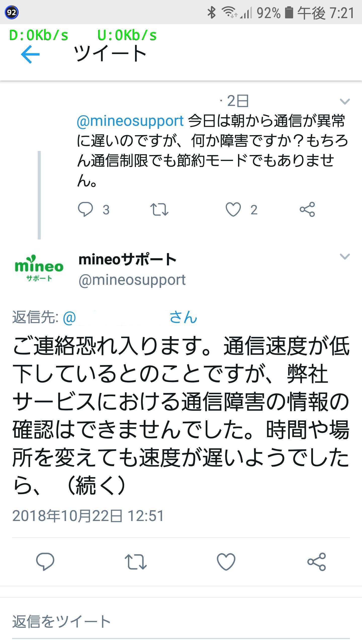Tap the @mineosupport mention in customer tweet
Image resolution: width=362 pixels, height=644 pixels.
point(130,121)
